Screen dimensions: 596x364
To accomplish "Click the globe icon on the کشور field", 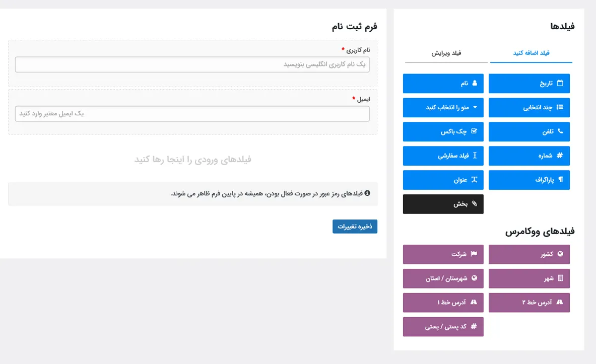I will click(560, 254).
